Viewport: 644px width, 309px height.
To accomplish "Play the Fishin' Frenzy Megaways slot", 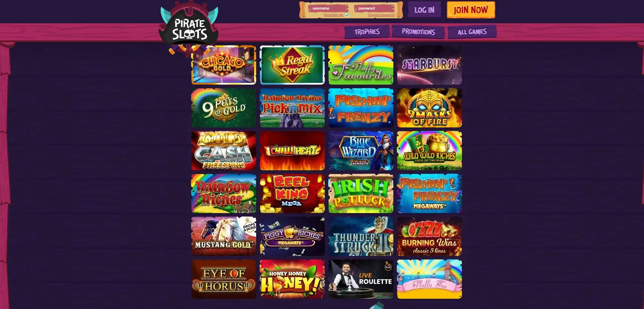I will 429,194.
